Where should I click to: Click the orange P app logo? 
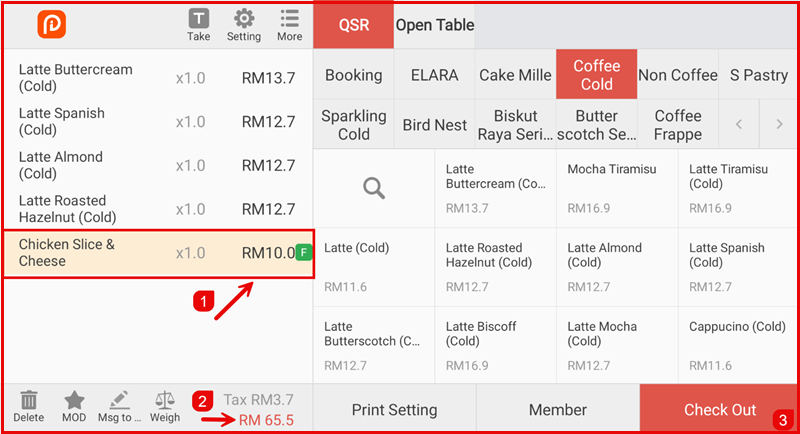pos(52,25)
